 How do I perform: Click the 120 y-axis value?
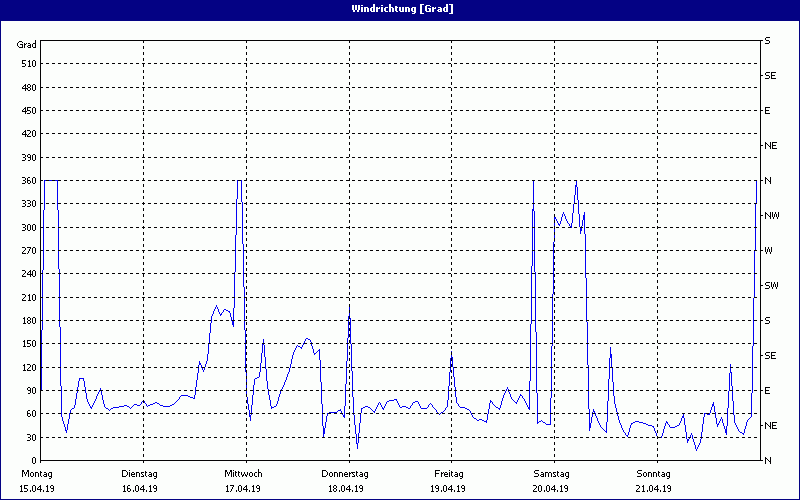point(29,367)
